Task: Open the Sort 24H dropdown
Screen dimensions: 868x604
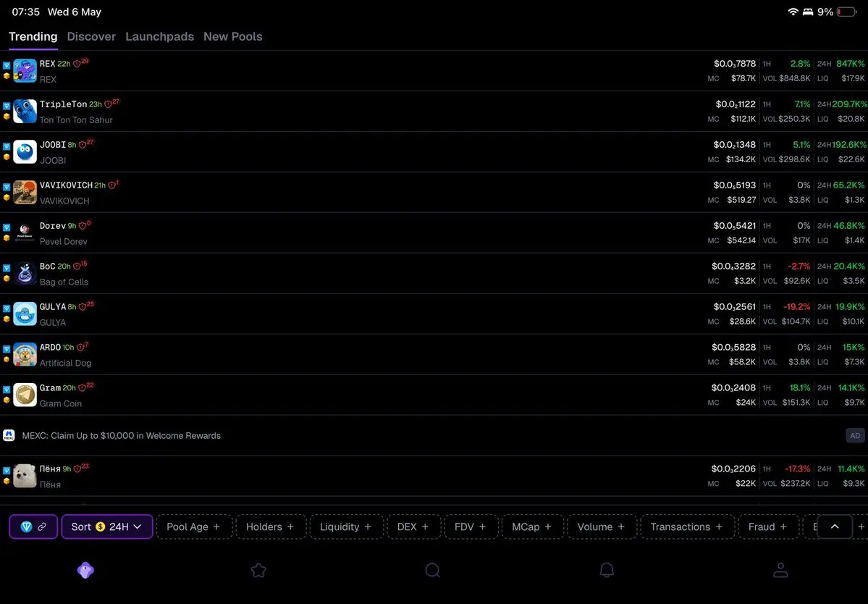Action: (x=107, y=527)
